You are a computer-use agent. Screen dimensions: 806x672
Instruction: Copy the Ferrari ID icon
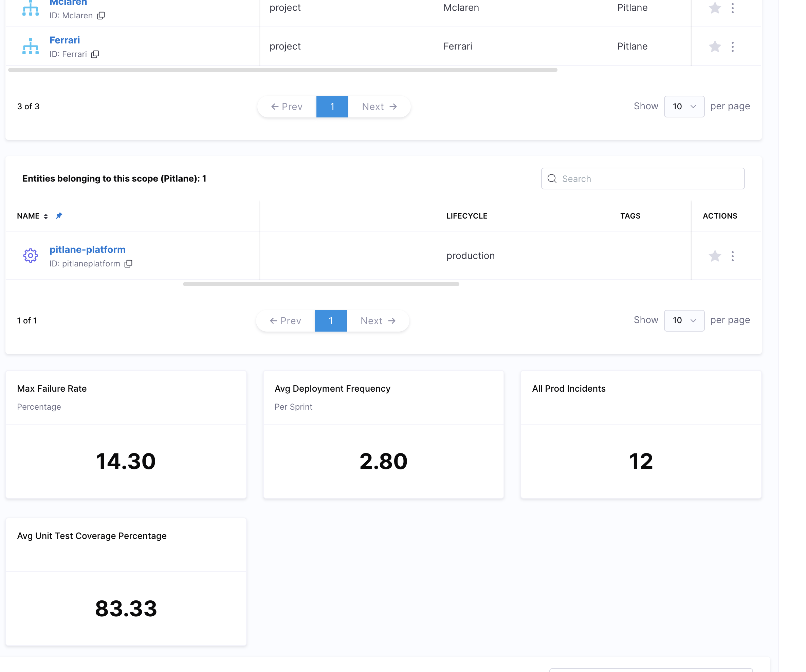pos(95,55)
